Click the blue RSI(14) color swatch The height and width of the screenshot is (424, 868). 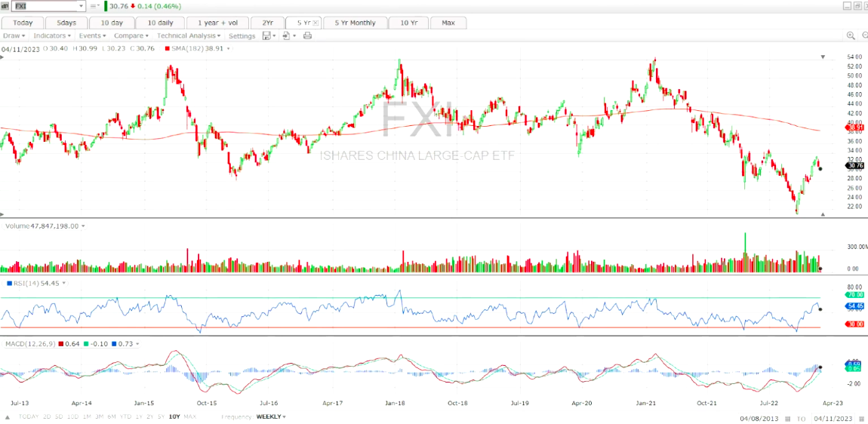pyautogui.click(x=9, y=283)
